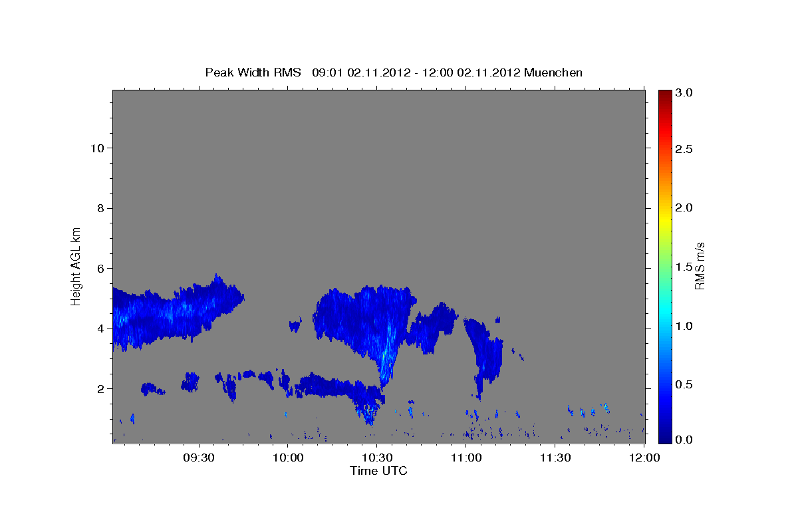Click colorbar value 3.0
This screenshot has height=532, width=798.
click(685, 92)
